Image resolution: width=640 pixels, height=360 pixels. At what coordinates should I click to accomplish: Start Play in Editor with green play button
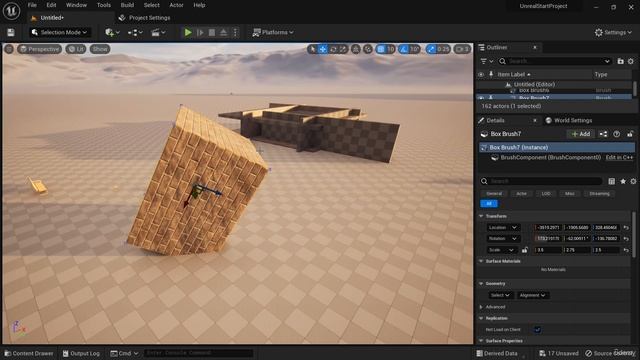coord(188,32)
